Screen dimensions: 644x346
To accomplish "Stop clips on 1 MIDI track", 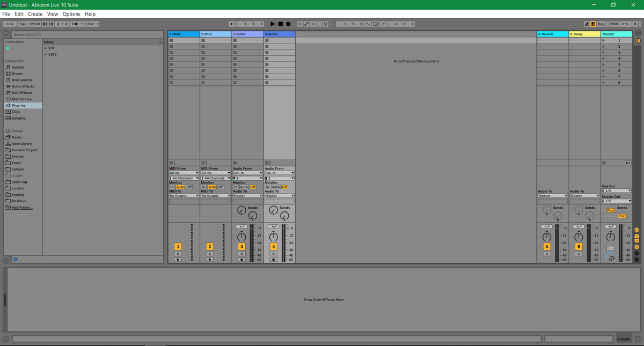I will tap(172, 163).
